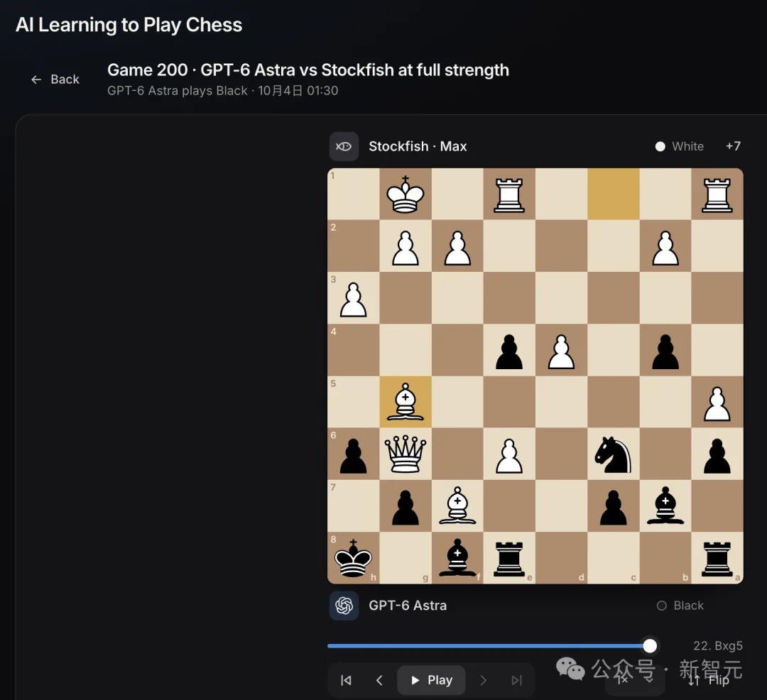Select the black rook on e8
Viewport: 767px width, 700px height.
click(x=509, y=559)
